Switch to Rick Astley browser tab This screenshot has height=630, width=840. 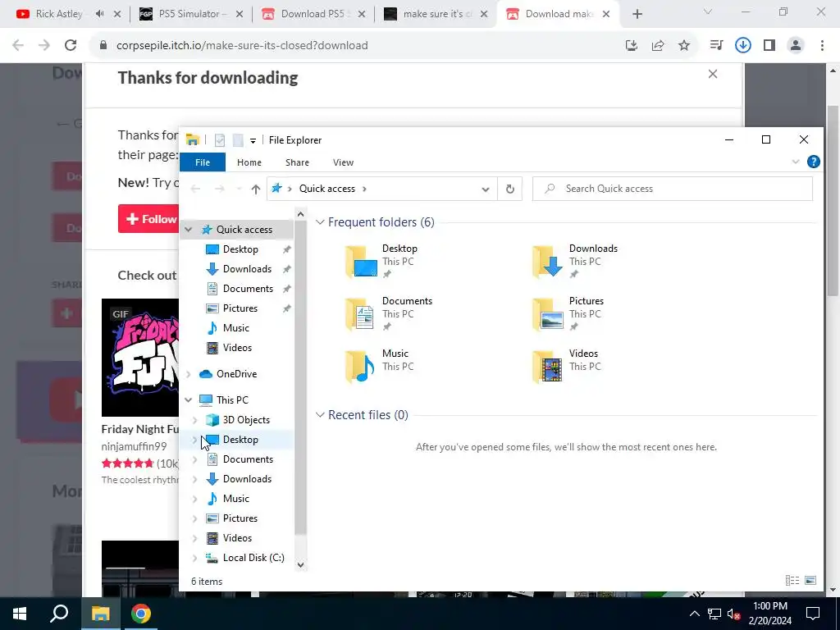click(x=59, y=14)
